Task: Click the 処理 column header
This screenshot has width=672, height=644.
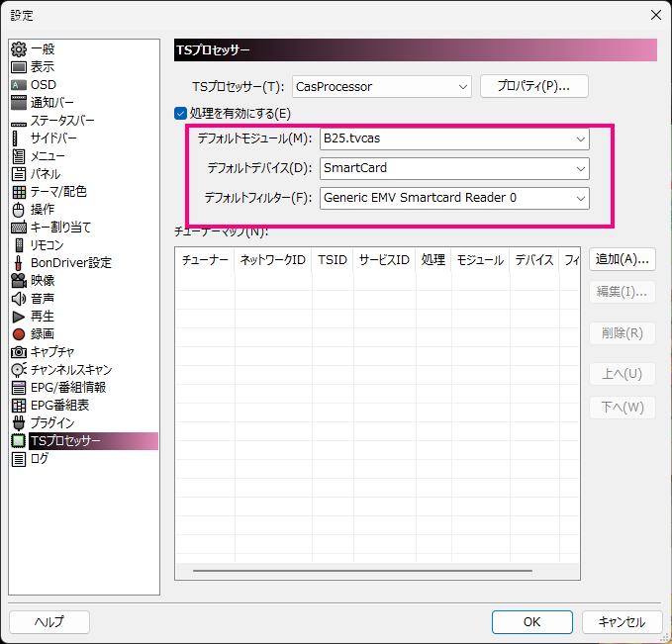Action: (x=432, y=259)
